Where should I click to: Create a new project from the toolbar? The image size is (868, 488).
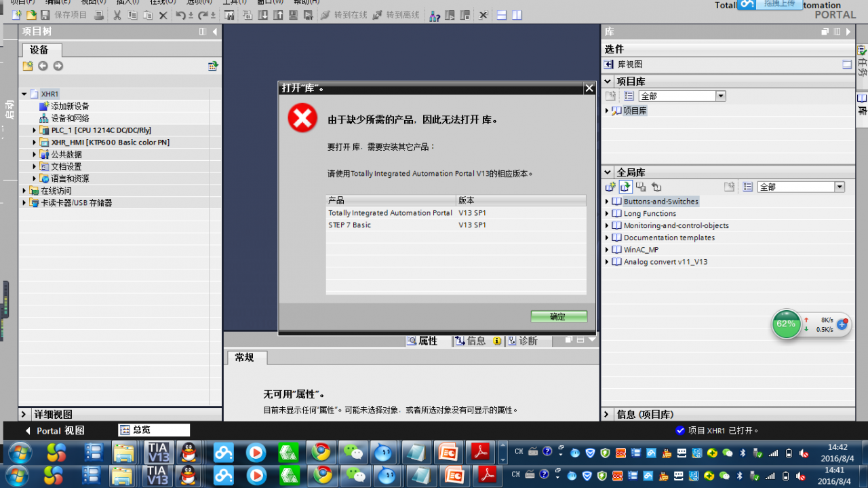16,15
